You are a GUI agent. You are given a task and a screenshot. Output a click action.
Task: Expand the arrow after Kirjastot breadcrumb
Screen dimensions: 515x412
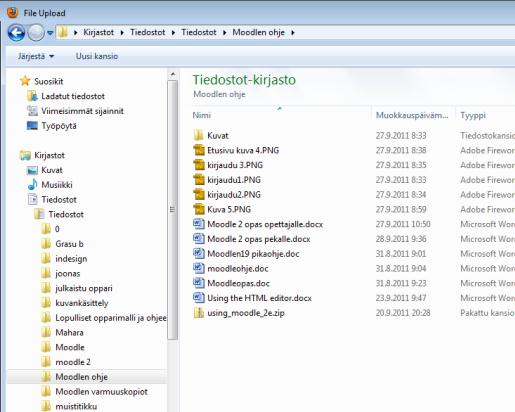click(x=122, y=33)
